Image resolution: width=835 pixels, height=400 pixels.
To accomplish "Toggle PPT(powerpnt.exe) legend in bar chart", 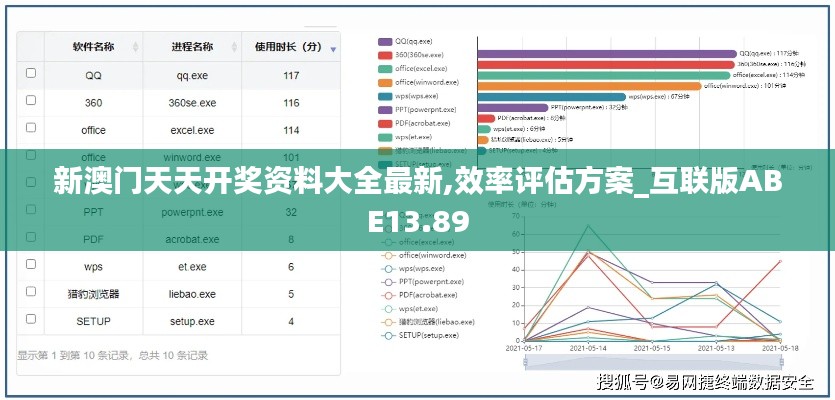I will click(417, 110).
